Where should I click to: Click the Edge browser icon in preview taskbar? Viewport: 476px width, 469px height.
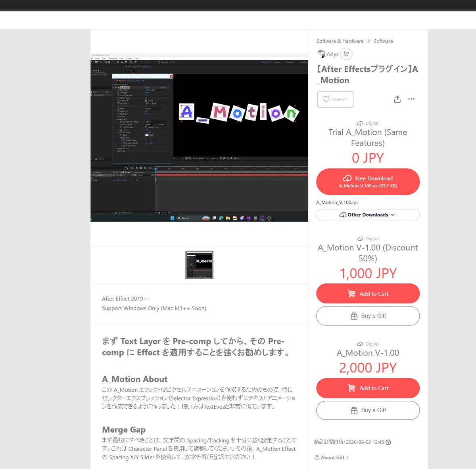pyautogui.click(x=221, y=218)
